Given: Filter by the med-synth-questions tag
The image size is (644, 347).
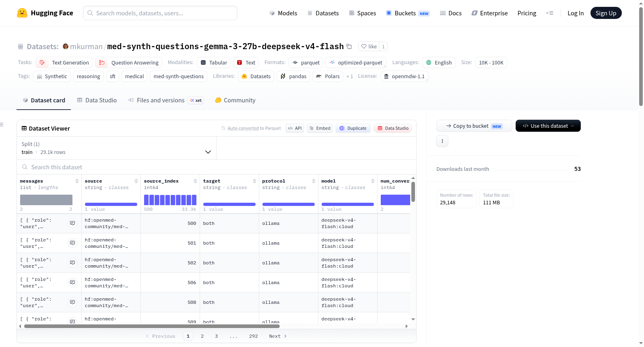Looking at the screenshot, I should click(x=179, y=76).
